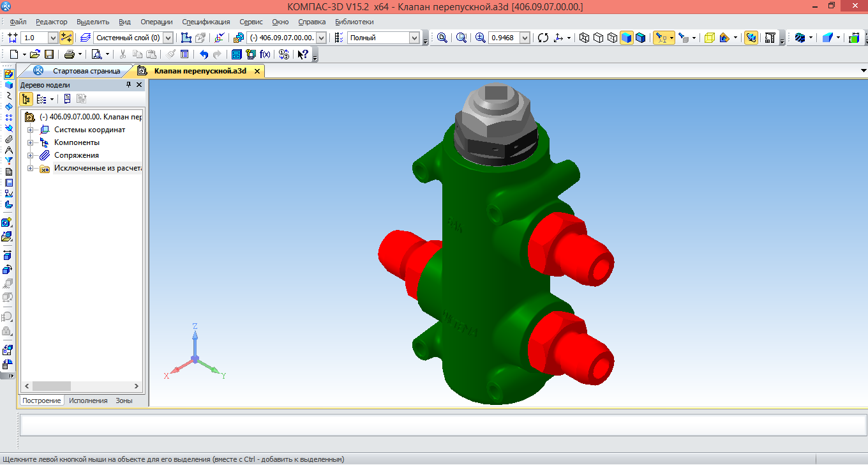The width and height of the screenshot is (868, 465).
Task: Click the add component from file icon
Action: coord(7,236)
